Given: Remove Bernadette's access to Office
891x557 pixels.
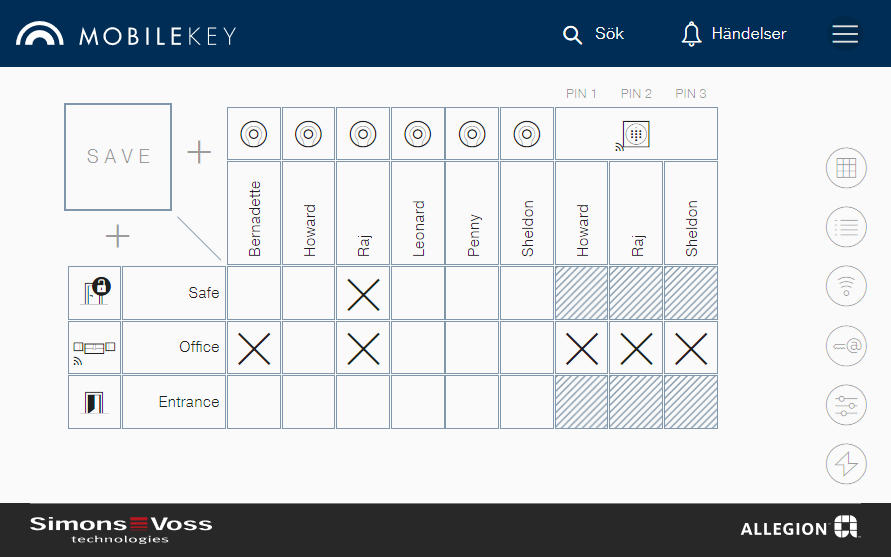Looking at the screenshot, I should [254, 347].
